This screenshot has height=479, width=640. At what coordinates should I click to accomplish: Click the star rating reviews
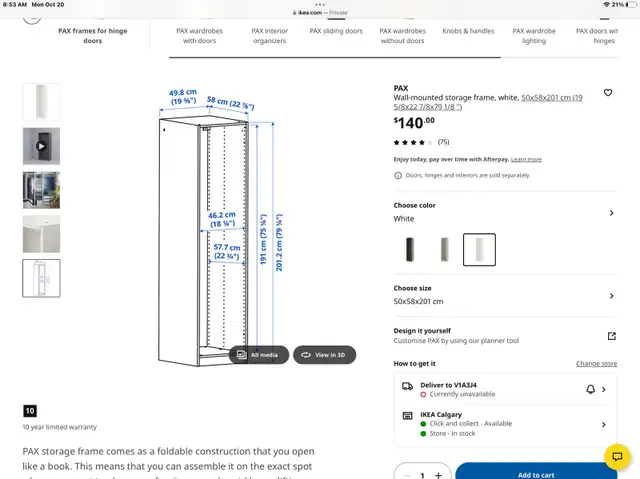click(x=414, y=142)
